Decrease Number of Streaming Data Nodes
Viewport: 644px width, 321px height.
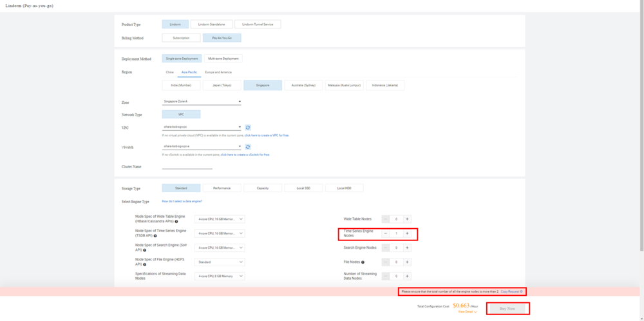[386, 276]
